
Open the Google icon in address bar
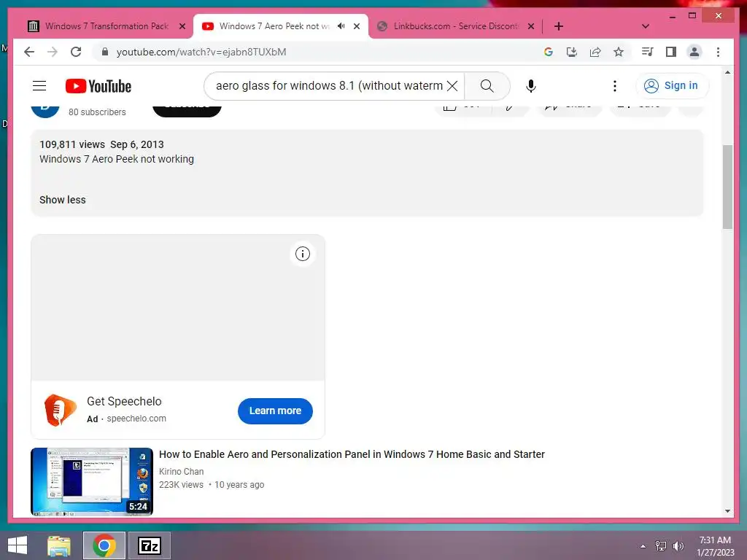pyautogui.click(x=549, y=52)
